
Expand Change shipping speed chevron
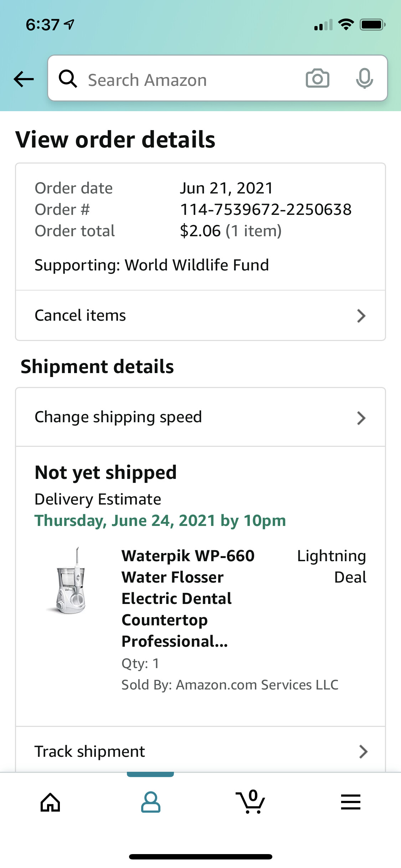(x=361, y=418)
